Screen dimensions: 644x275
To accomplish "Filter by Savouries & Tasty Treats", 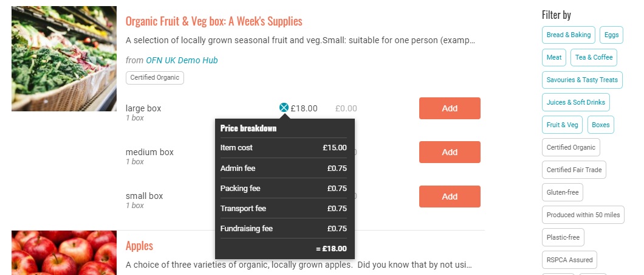I will (x=581, y=80).
